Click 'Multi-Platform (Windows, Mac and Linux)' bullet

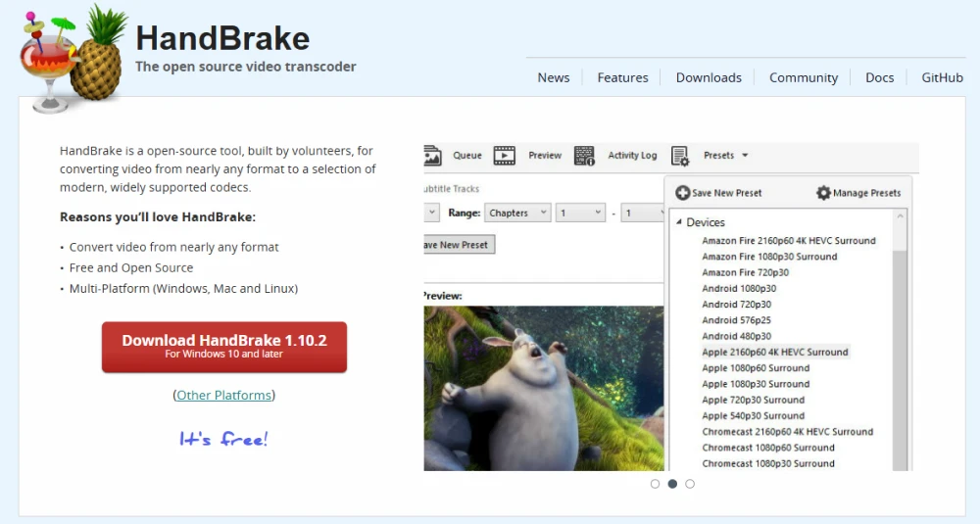pyautogui.click(x=184, y=289)
